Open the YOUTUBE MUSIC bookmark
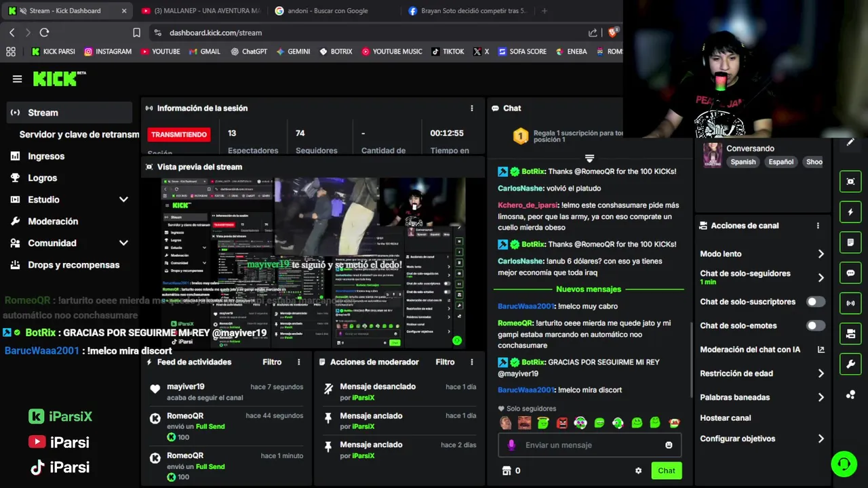868x488 pixels. point(391,52)
